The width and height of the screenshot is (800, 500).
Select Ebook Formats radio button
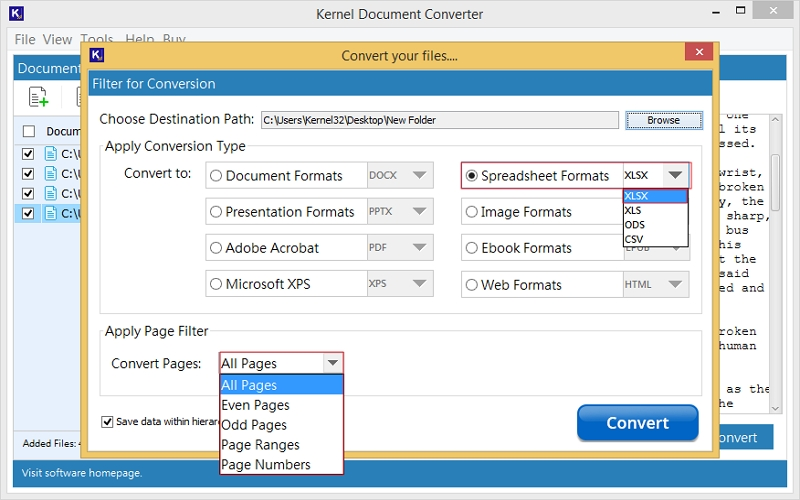point(471,248)
